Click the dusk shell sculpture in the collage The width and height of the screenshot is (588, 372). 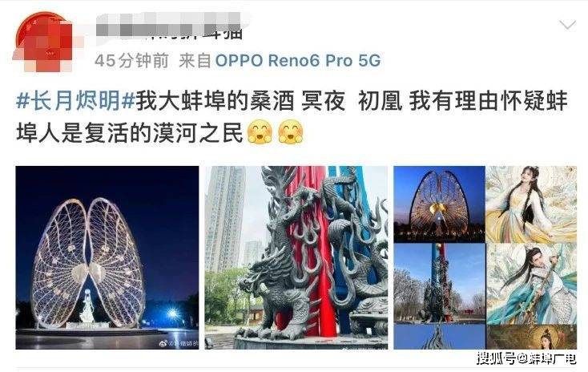pyautogui.click(x=439, y=204)
